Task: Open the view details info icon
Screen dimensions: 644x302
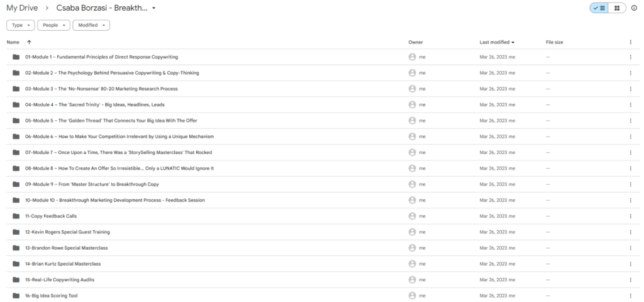Action: pyautogui.click(x=634, y=8)
